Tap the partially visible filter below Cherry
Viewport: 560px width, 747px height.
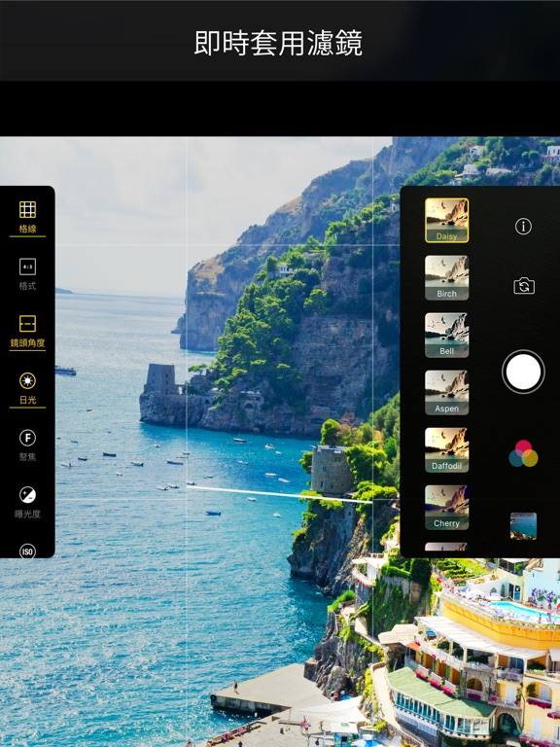[x=446, y=547]
